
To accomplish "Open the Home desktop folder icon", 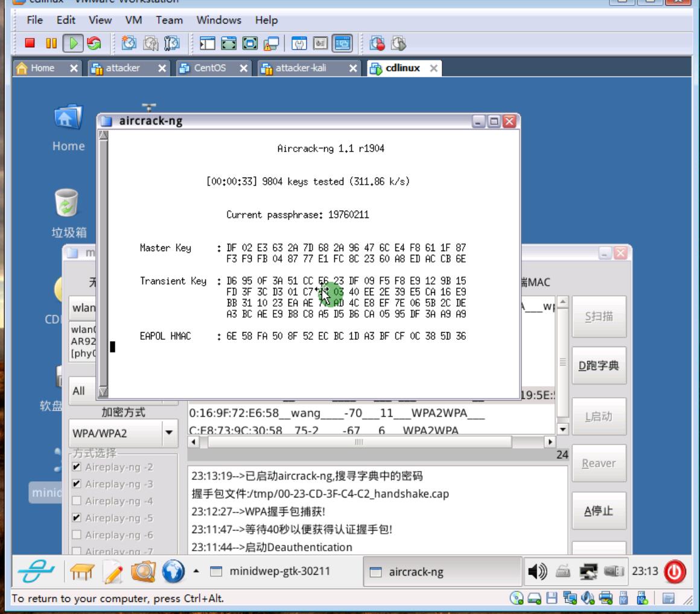I will pyautogui.click(x=68, y=118).
